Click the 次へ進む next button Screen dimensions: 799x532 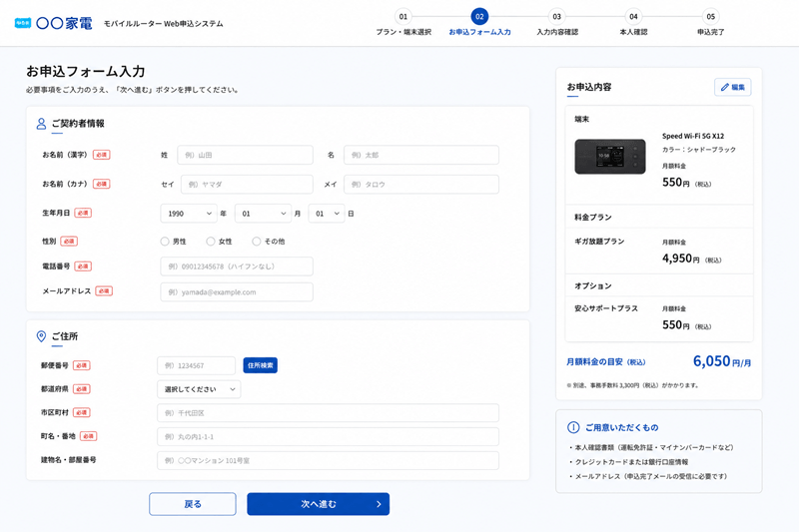[318, 504]
